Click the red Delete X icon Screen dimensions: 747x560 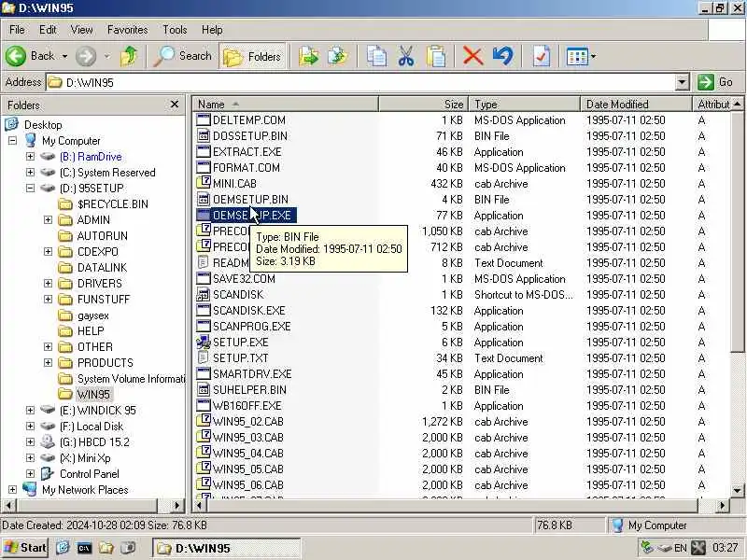pos(472,56)
